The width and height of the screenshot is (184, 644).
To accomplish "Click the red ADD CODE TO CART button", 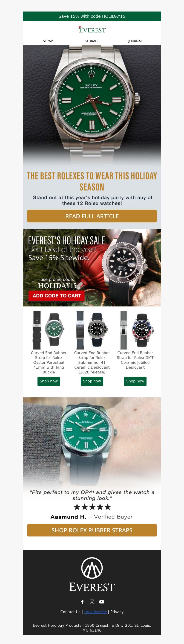I will point(57,295).
